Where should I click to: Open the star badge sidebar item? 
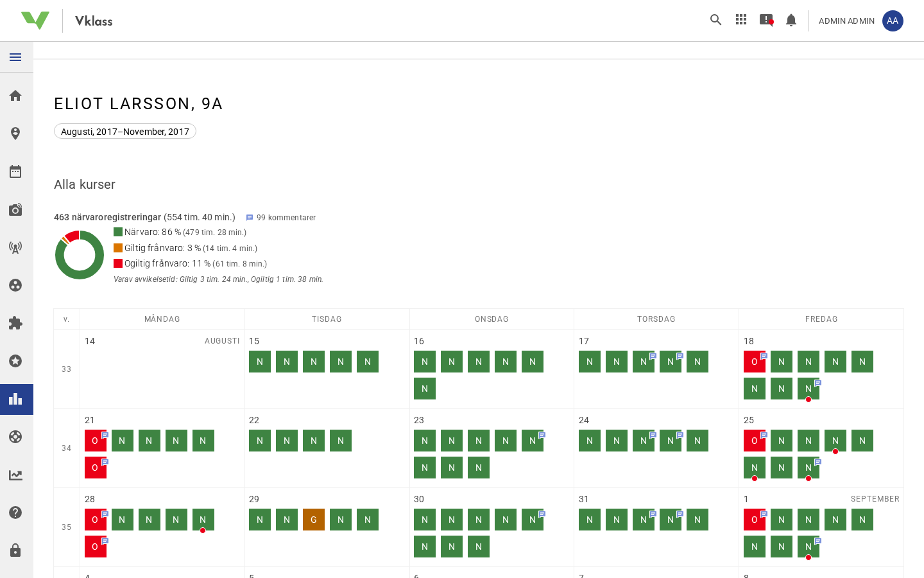[16, 361]
